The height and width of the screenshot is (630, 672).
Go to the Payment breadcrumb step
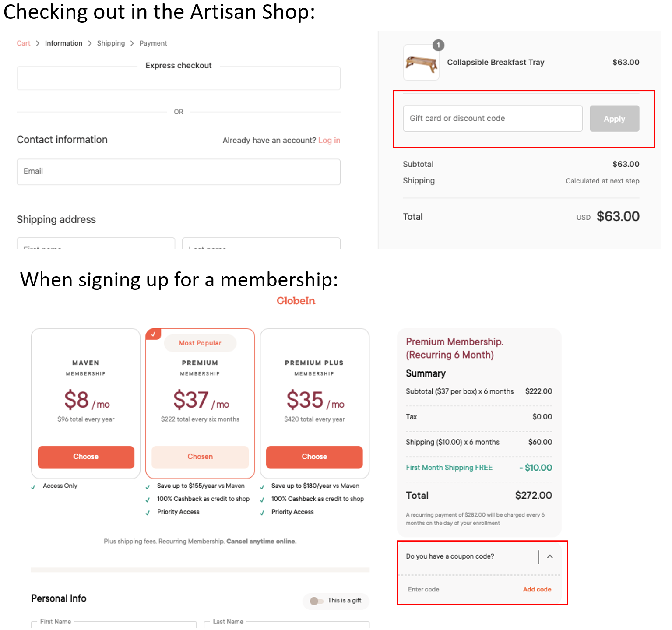[153, 43]
